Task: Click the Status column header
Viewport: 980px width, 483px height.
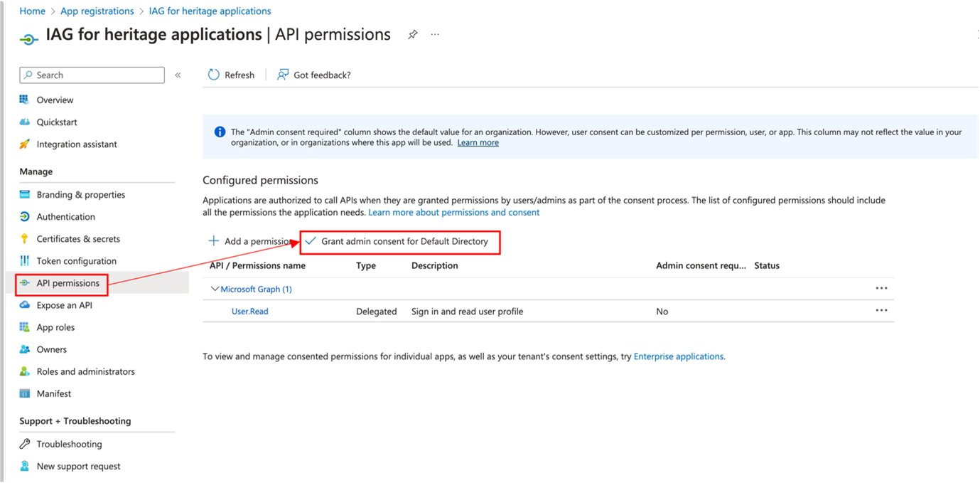Action: tap(767, 265)
